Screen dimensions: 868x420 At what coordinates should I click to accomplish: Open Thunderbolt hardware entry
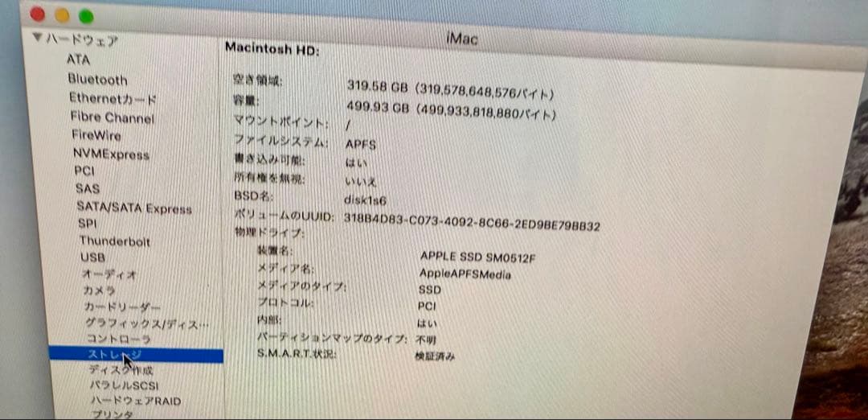click(x=115, y=241)
